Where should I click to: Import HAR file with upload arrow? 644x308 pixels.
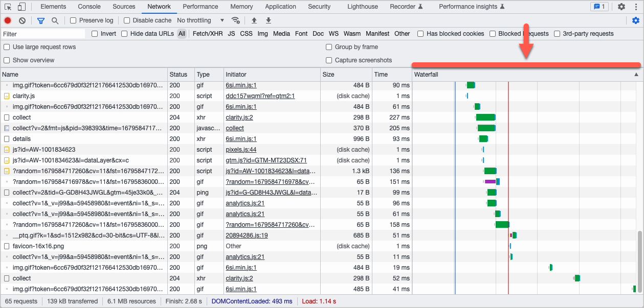[x=254, y=20]
